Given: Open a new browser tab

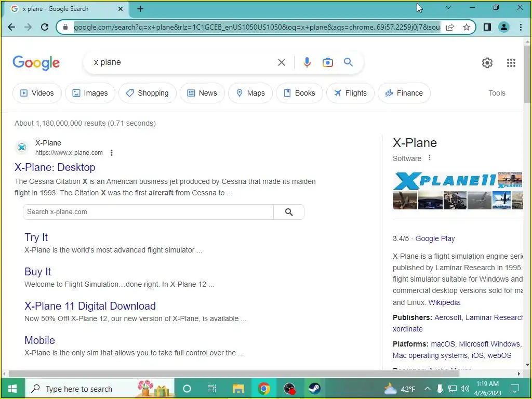Looking at the screenshot, I should (140, 9).
